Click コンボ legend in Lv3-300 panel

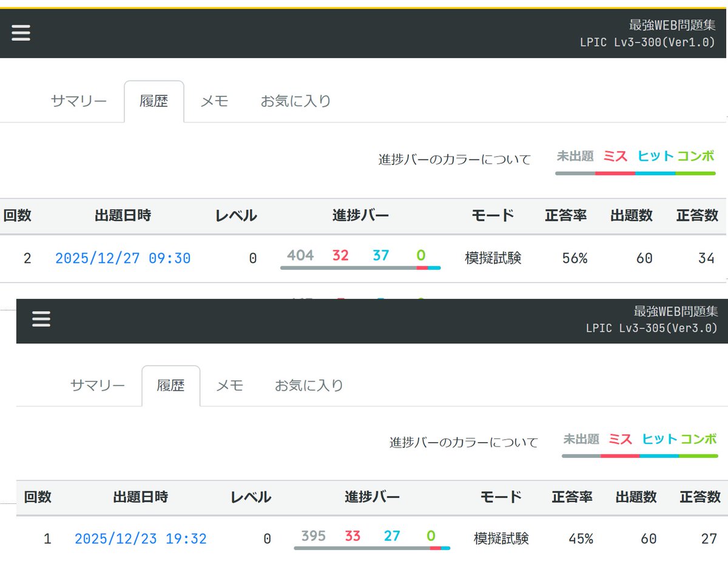point(696,156)
